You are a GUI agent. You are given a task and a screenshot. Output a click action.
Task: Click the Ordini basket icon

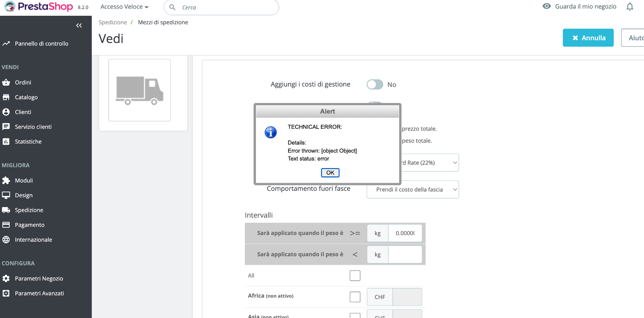click(x=6, y=83)
